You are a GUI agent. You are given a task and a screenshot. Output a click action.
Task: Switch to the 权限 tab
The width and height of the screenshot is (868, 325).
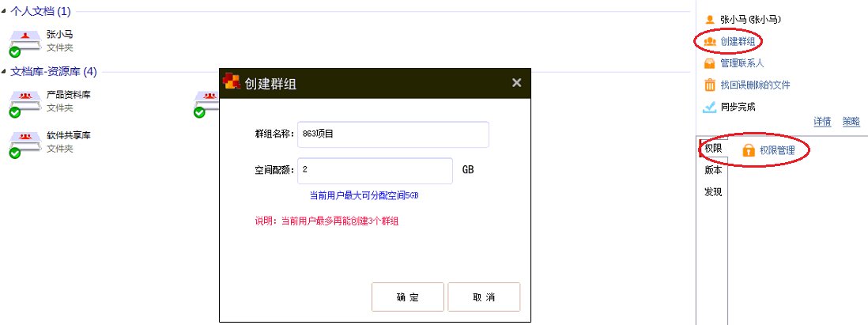tap(713, 149)
